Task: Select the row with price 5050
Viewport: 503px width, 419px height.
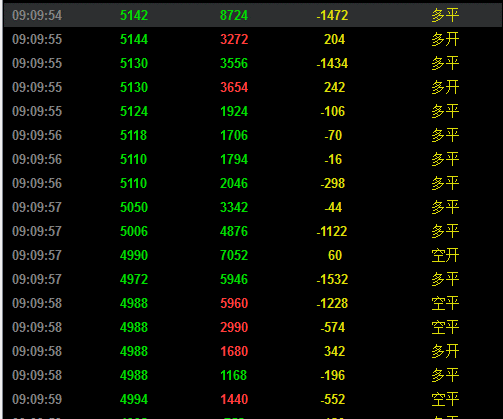Action: [x=253, y=207]
